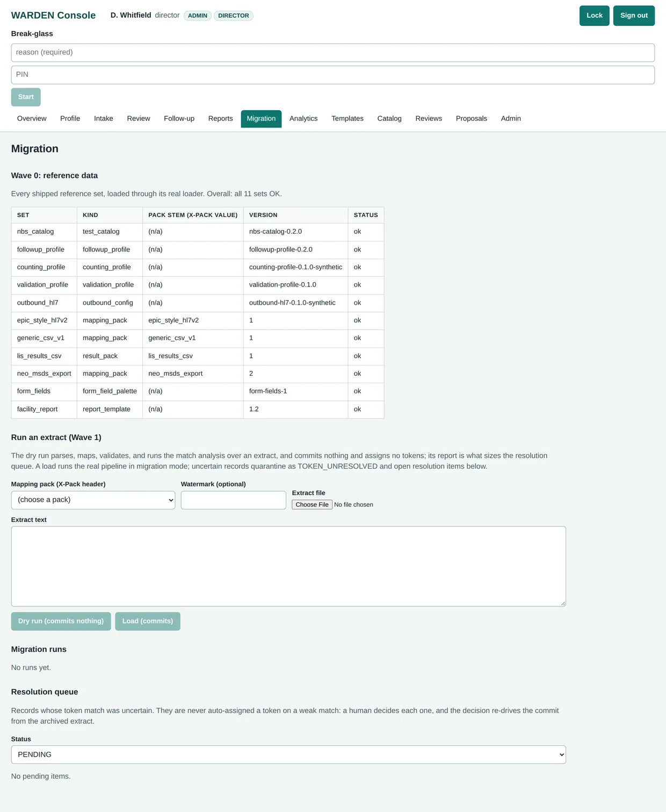The height and width of the screenshot is (812, 666).
Task: Focus the PIN input field
Action: tap(333, 75)
